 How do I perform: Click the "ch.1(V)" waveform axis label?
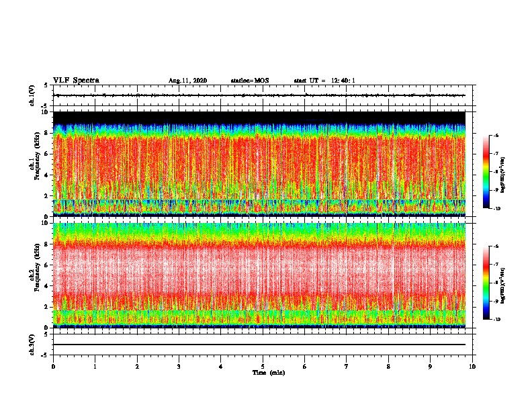pyautogui.click(x=32, y=95)
